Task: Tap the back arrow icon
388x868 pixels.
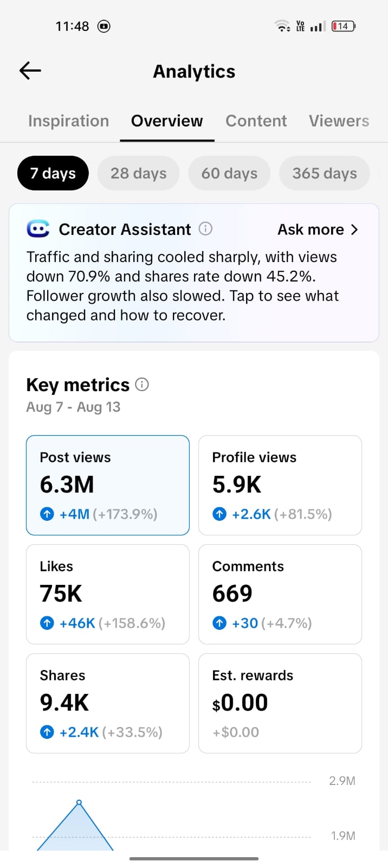Action: [30, 71]
